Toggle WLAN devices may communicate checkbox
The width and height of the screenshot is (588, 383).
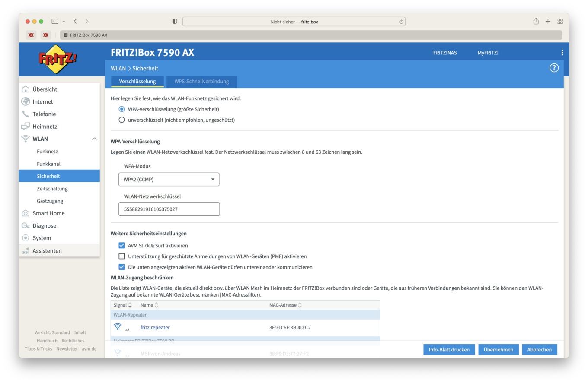click(x=121, y=267)
